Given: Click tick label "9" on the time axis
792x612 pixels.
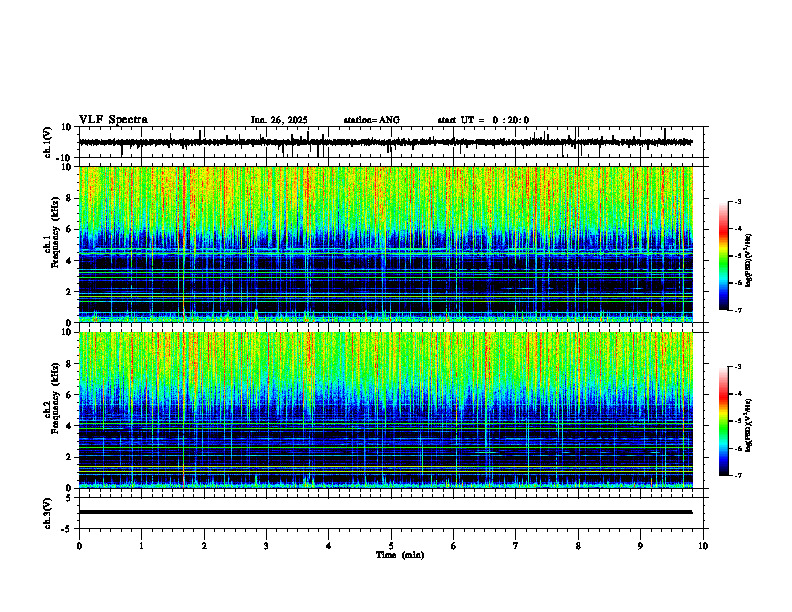Looking at the screenshot, I should (x=641, y=546).
